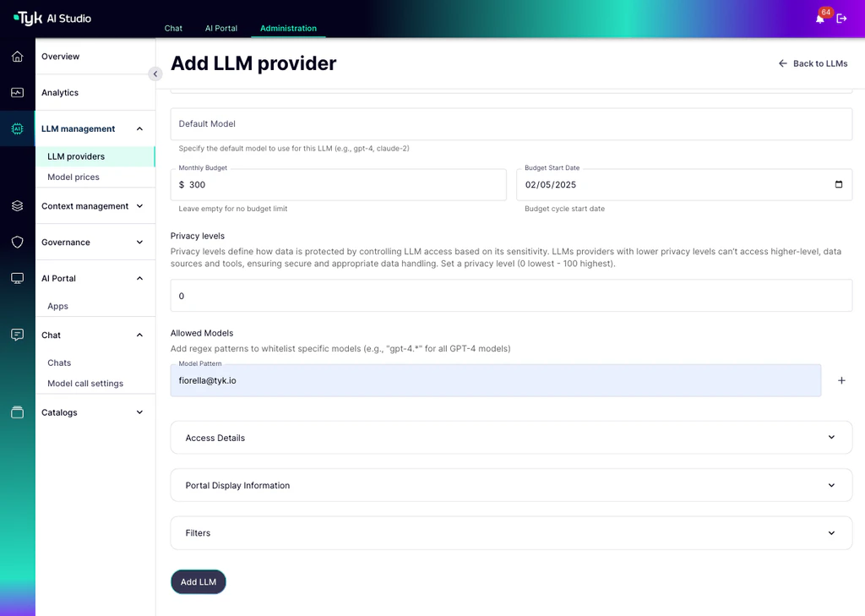This screenshot has width=865, height=616.
Task: Collapse the LLM management section
Action: click(x=139, y=128)
